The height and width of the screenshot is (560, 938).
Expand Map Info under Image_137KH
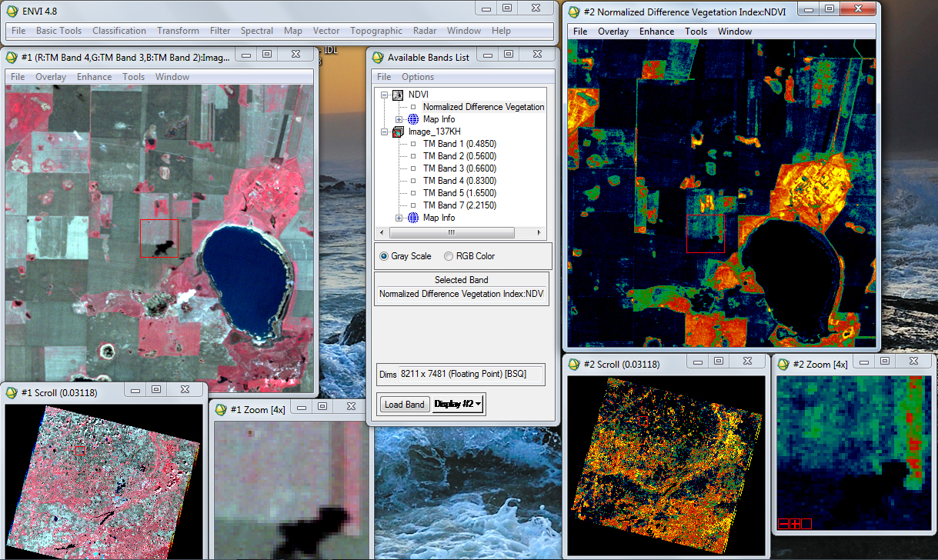399,218
